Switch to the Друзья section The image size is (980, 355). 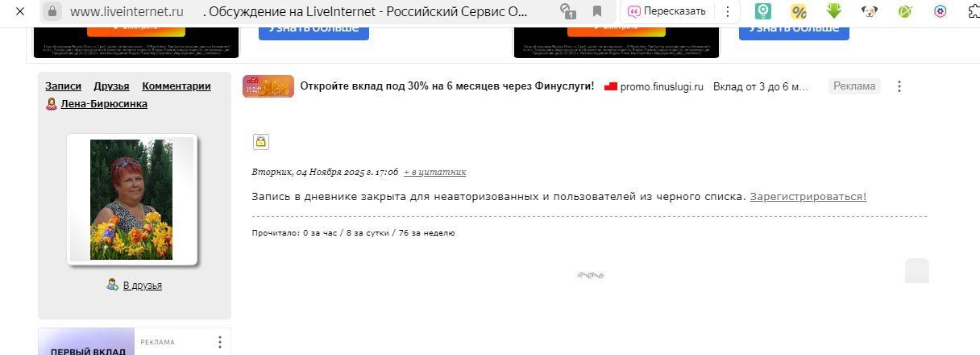111,86
